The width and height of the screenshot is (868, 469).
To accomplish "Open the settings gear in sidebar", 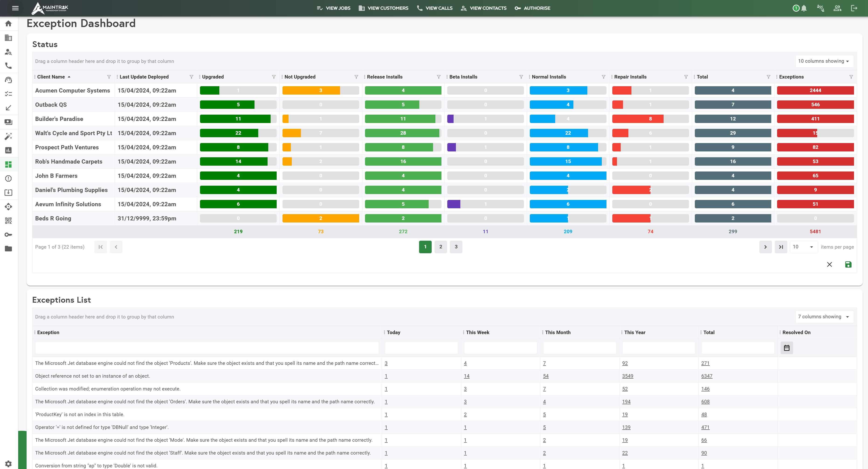I will 8,464.
